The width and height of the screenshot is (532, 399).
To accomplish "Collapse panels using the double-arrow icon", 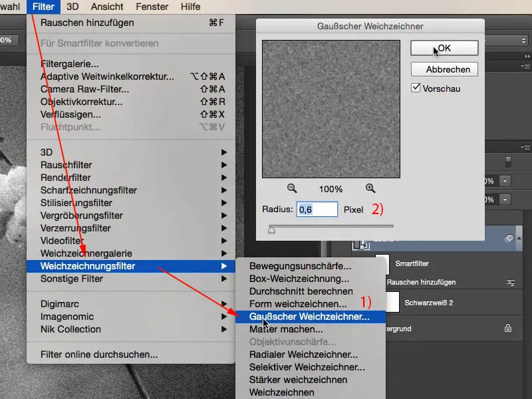I will (x=527, y=56).
